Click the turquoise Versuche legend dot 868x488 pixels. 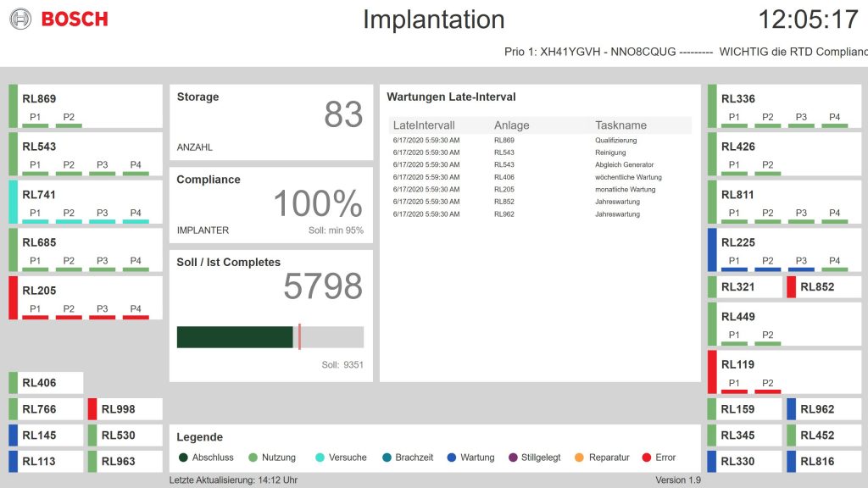pos(320,457)
